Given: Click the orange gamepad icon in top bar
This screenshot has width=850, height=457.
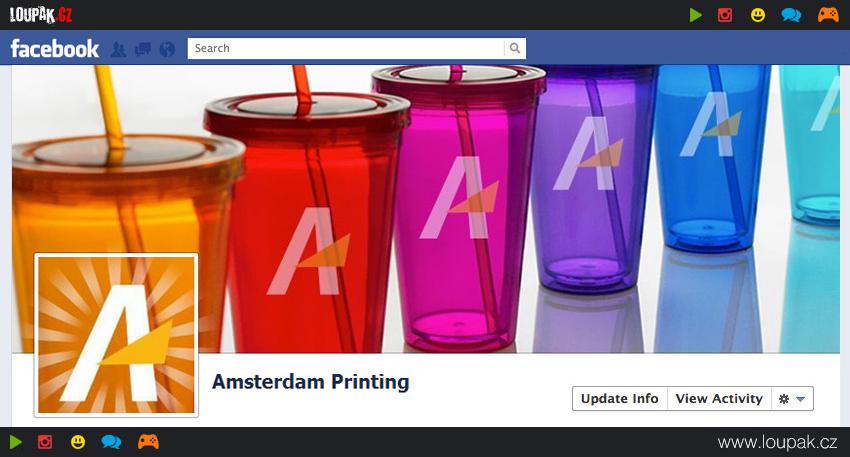Looking at the screenshot, I should 828,15.
